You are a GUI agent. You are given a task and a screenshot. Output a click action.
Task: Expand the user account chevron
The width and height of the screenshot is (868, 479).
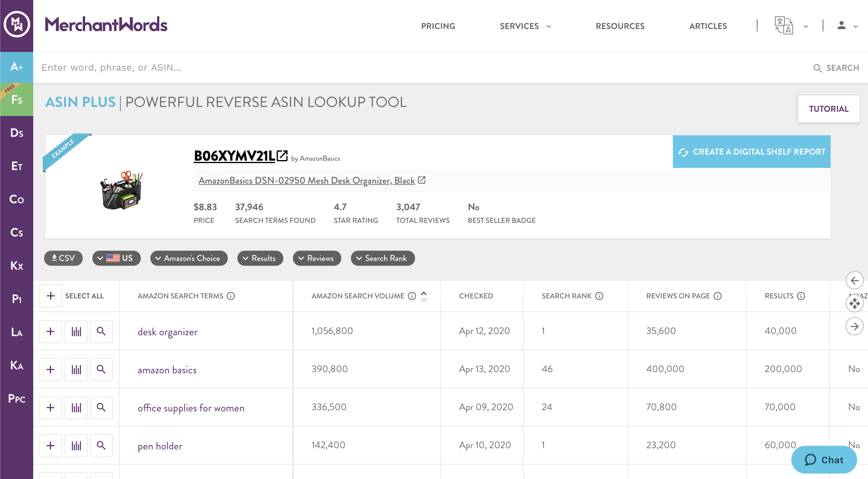coord(856,26)
